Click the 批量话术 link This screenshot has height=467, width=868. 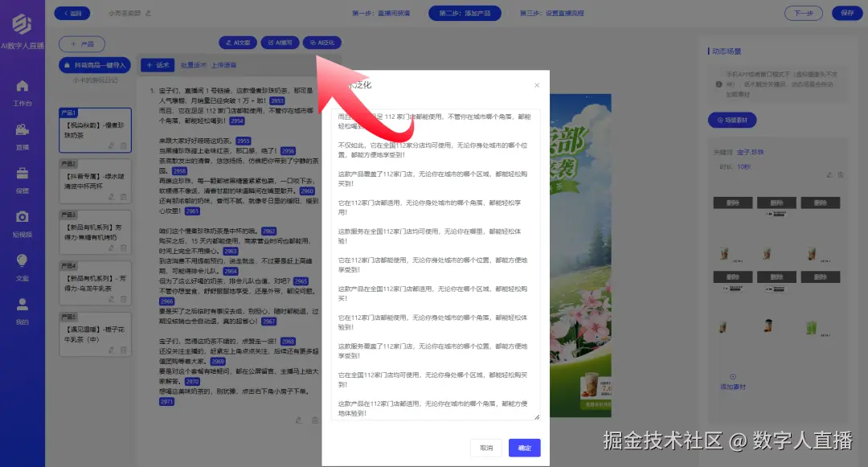pyautogui.click(x=193, y=65)
